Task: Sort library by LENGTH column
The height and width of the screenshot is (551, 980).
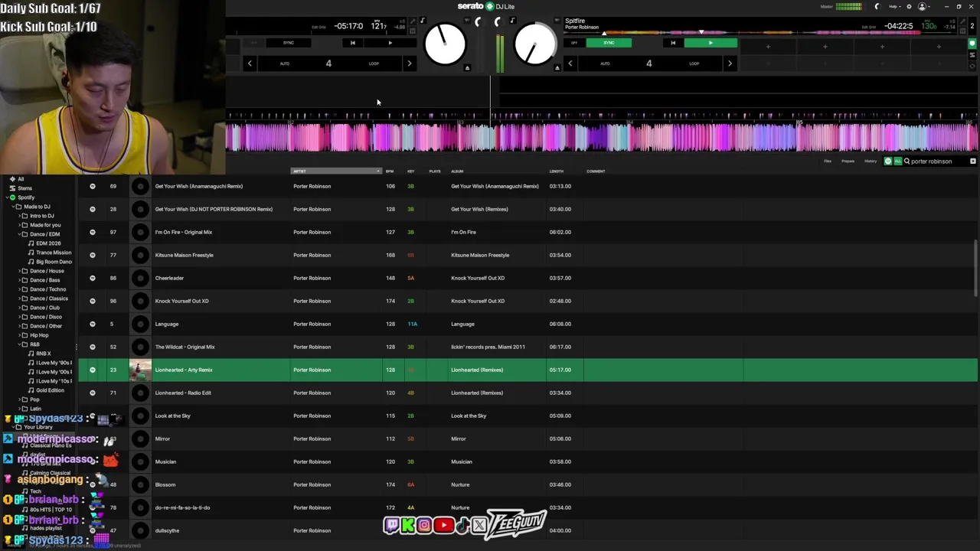Action: click(x=557, y=171)
